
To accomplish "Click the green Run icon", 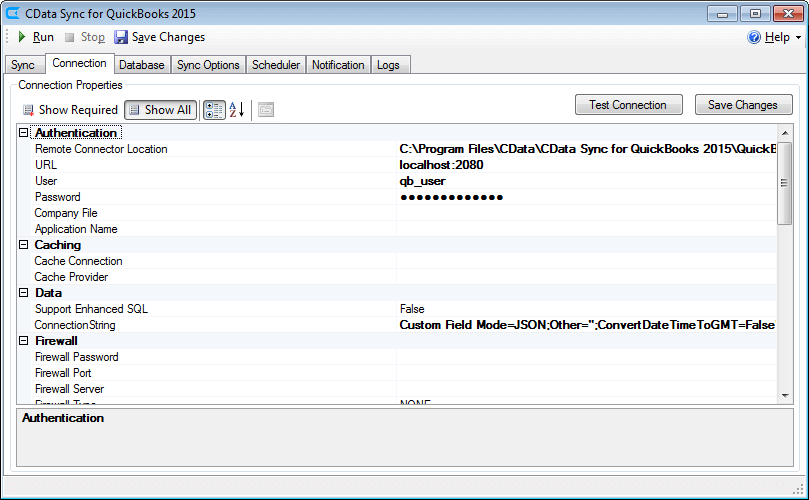I will 22,37.
